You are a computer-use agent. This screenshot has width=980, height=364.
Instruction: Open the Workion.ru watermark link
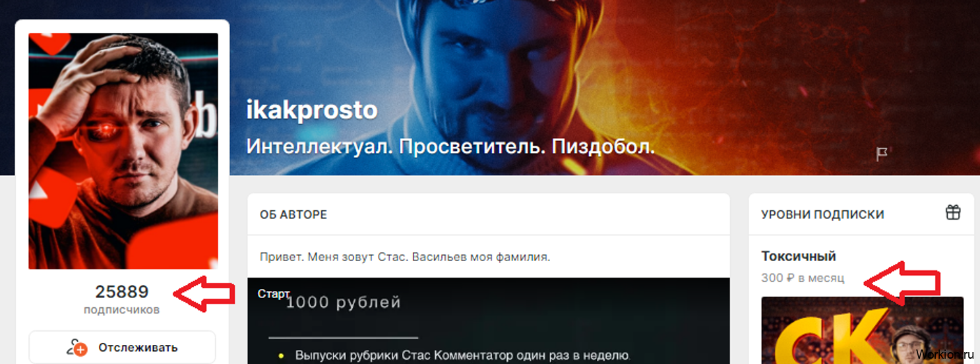[x=945, y=354]
